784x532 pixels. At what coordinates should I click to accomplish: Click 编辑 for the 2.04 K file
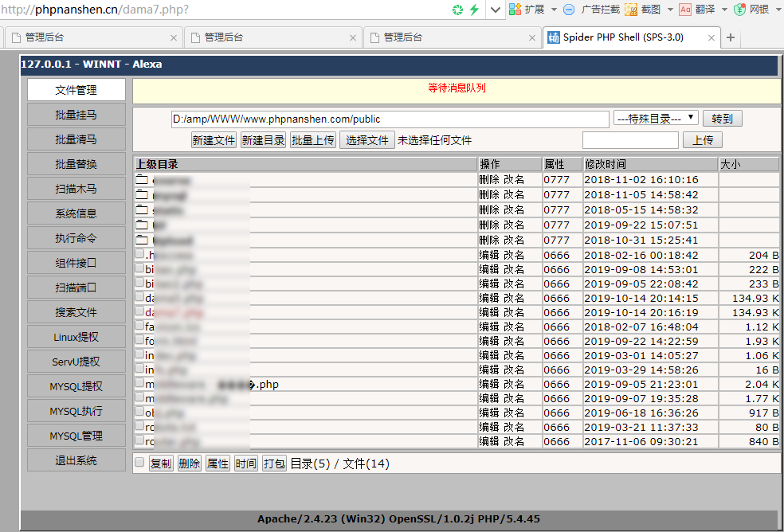pos(489,384)
